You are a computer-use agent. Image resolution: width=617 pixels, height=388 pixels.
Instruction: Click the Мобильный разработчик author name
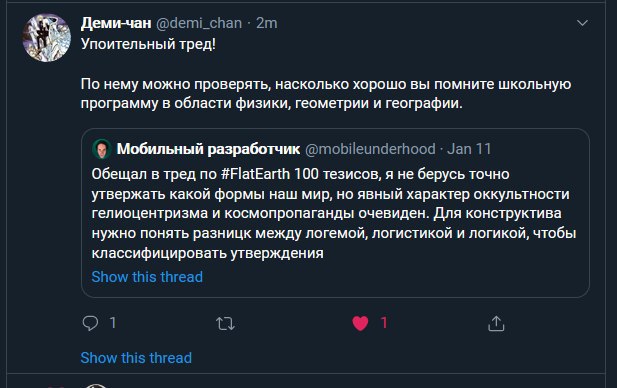(208, 149)
